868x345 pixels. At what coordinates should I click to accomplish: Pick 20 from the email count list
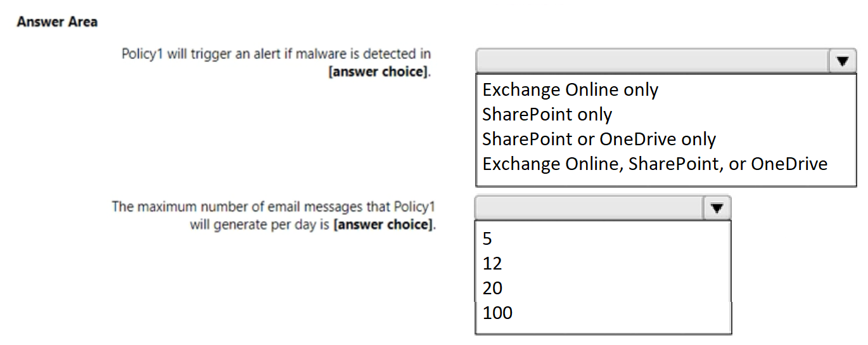[x=492, y=288]
